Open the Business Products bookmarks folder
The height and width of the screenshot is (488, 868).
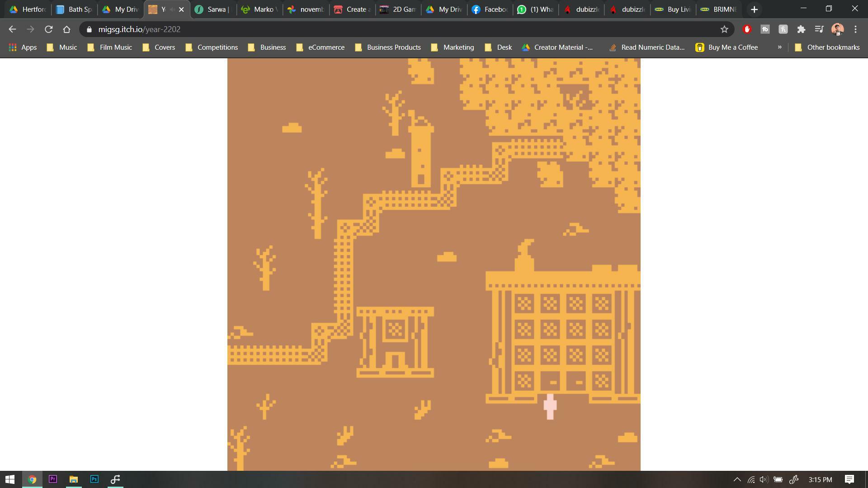(x=388, y=47)
